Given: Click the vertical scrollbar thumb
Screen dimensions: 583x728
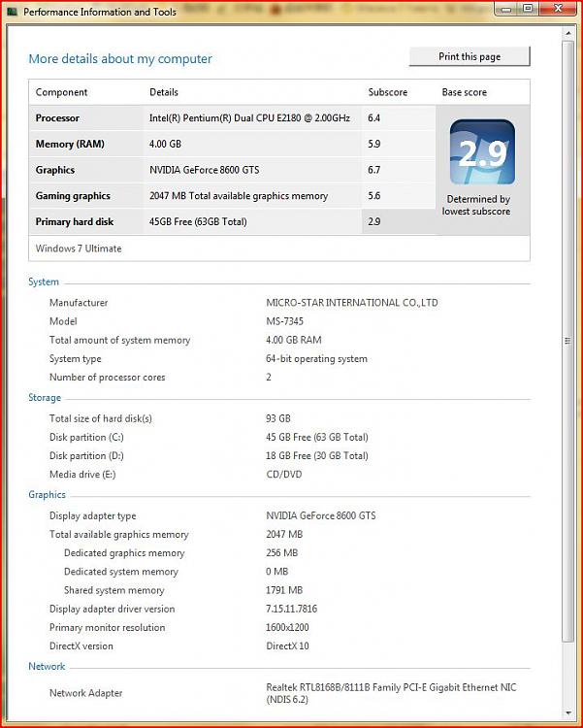Looking at the screenshot, I should click(567, 342).
